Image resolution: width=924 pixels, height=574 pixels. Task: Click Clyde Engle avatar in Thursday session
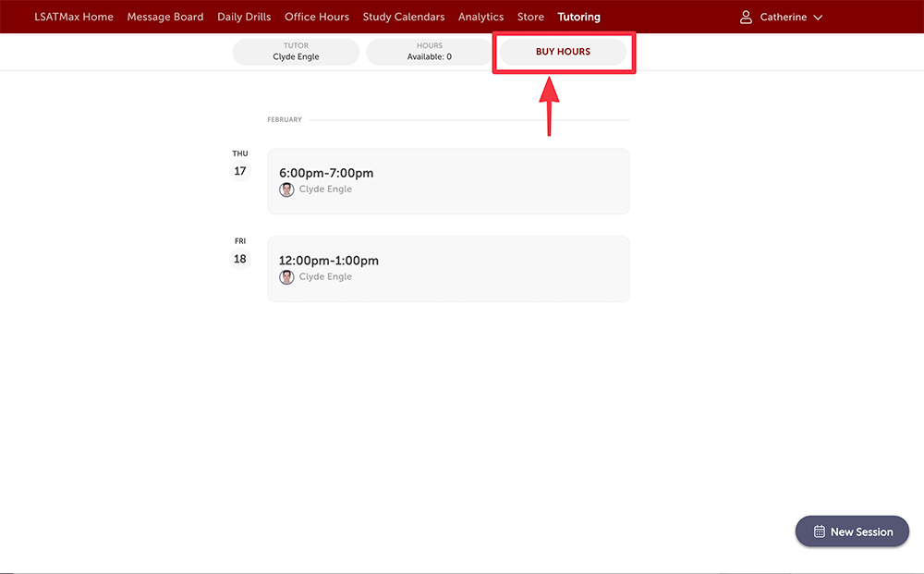click(286, 189)
